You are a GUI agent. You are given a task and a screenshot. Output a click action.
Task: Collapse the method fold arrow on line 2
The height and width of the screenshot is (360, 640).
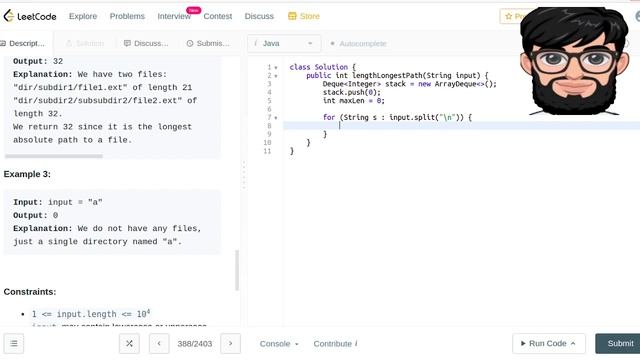pyautogui.click(x=276, y=76)
